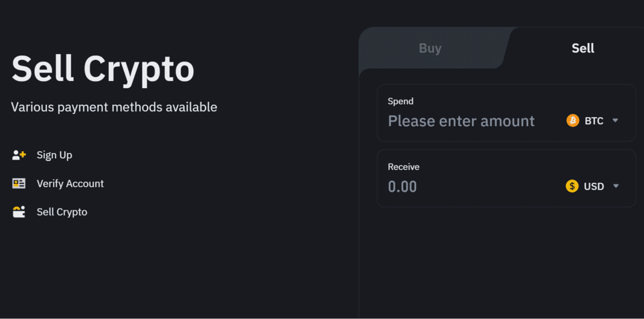Image resolution: width=644 pixels, height=319 pixels.
Task: Click the Sell Crypto wallet icon
Action: [19, 212]
